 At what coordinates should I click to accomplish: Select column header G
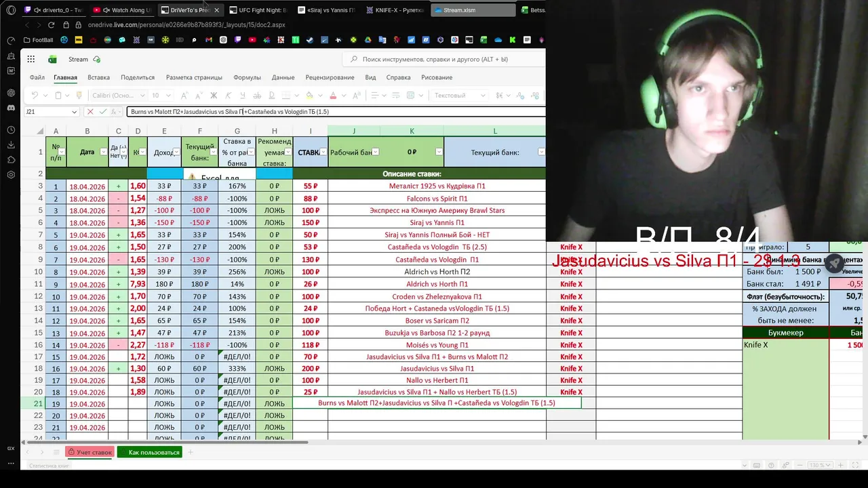pyautogui.click(x=237, y=131)
